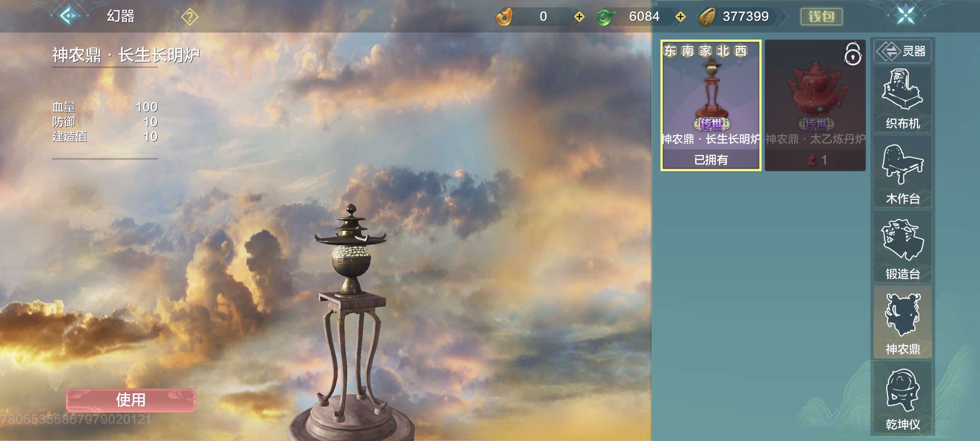The width and height of the screenshot is (980, 441).
Task: Toggle the 家 badge on the card
Action: 705,51
